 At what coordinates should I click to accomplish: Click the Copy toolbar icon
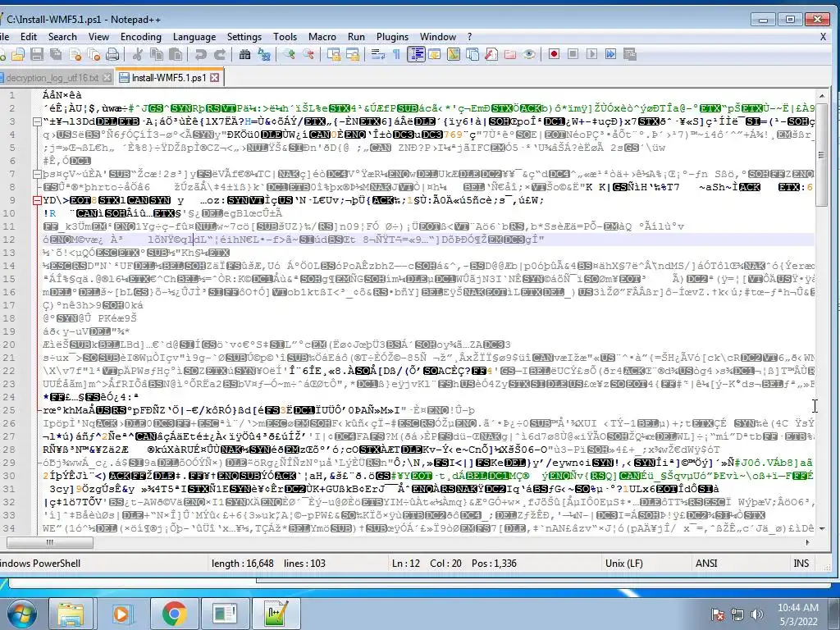point(157,54)
